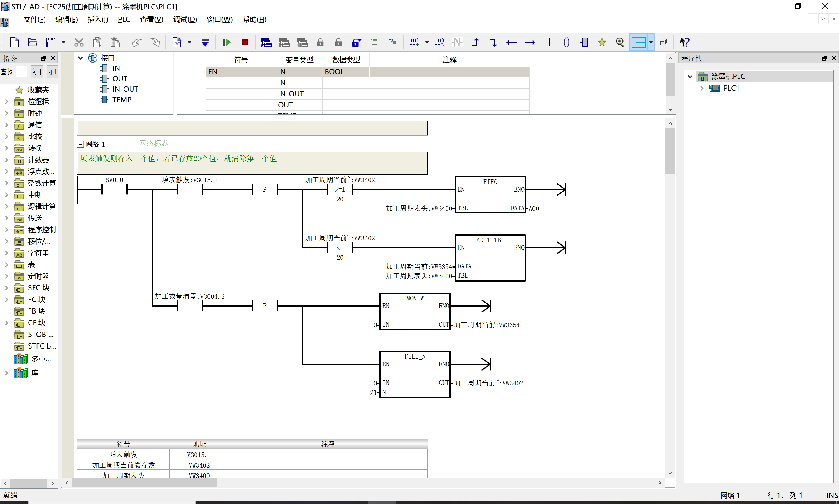Insert a box element from toolbar
The image size is (839, 504).
[584, 43]
